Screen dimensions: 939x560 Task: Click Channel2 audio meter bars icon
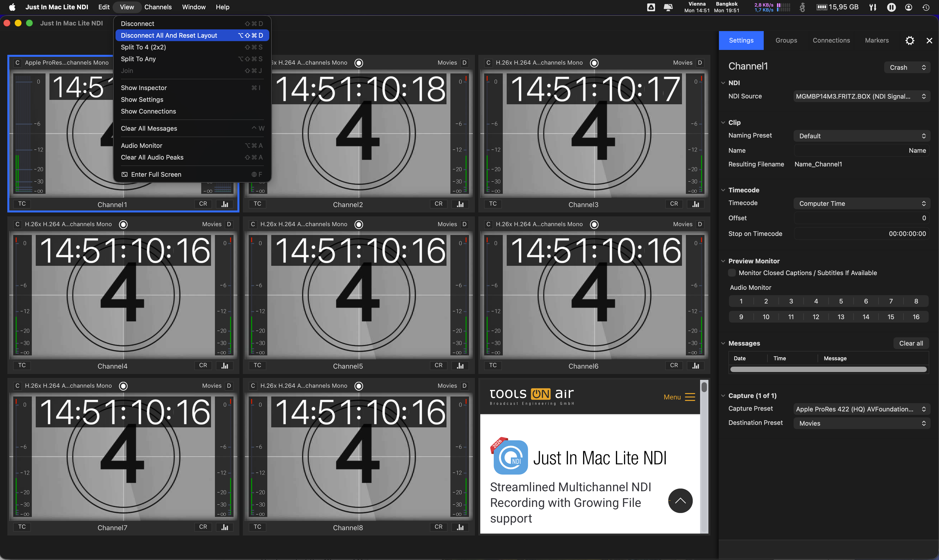click(460, 204)
